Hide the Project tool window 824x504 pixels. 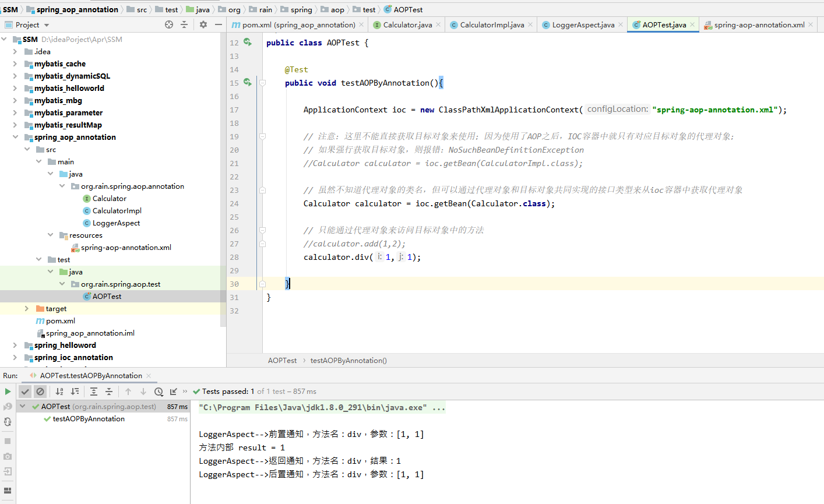(x=219, y=24)
